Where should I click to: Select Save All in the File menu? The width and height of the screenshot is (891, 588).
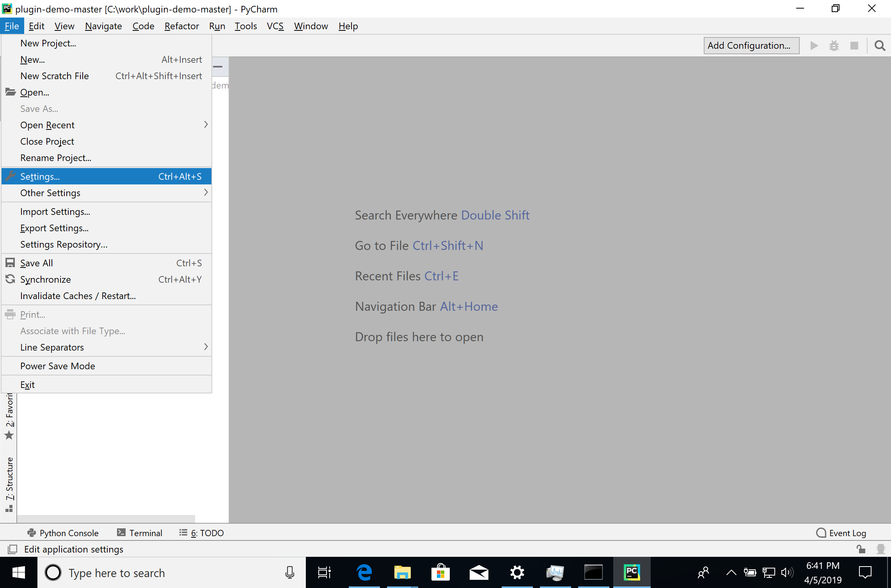pos(106,263)
